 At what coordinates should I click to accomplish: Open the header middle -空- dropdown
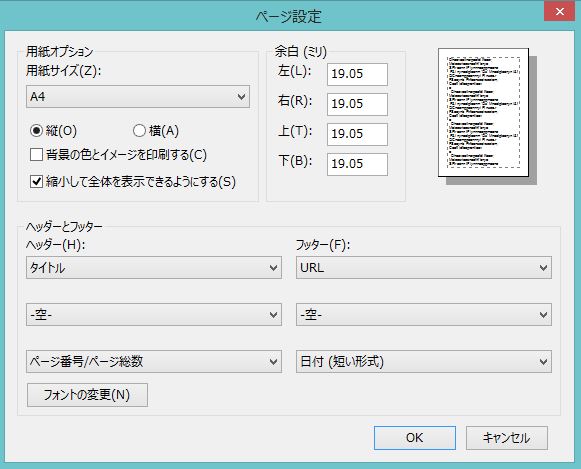[154, 315]
